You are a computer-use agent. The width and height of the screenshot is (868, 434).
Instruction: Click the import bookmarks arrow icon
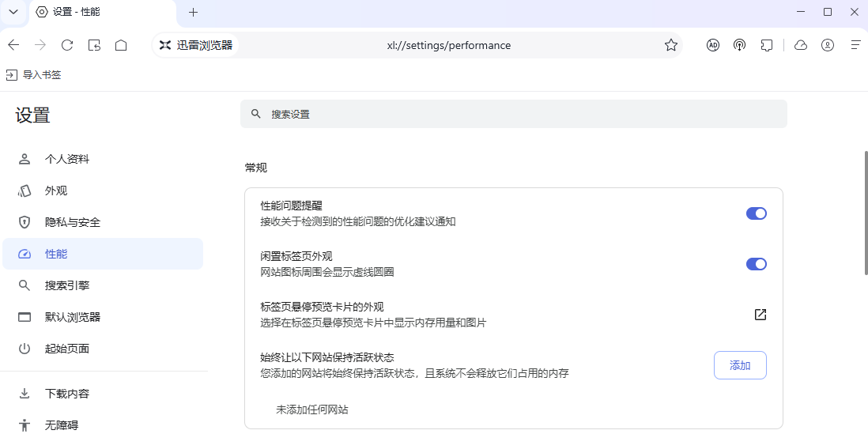(x=11, y=75)
